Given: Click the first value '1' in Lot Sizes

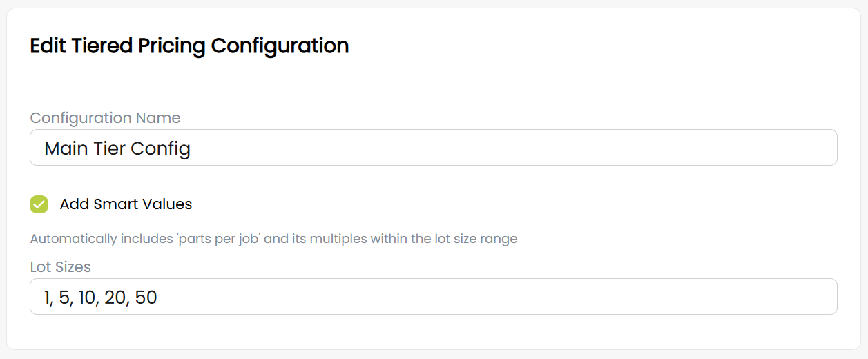Looking at the screenshot, I should coord(48,298).
